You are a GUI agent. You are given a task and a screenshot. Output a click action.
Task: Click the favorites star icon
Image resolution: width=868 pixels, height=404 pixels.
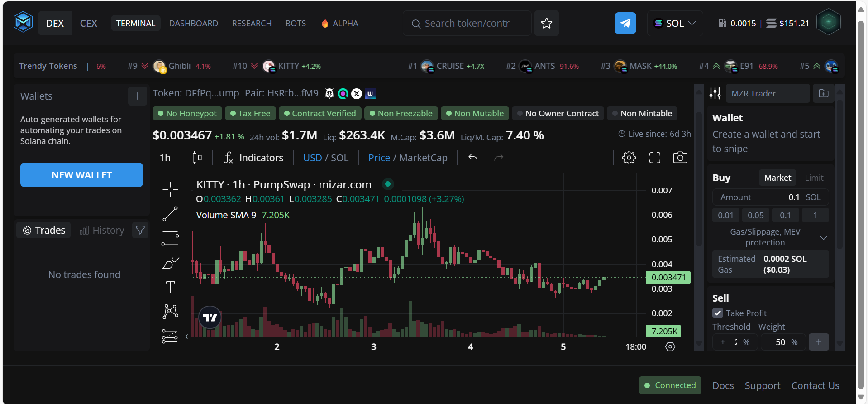(546, 23)
